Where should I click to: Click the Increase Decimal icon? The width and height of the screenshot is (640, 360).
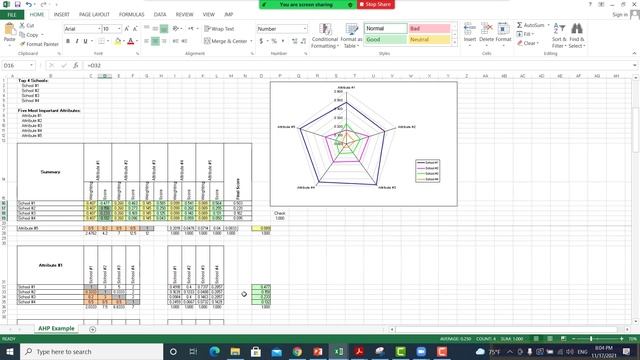295,41
